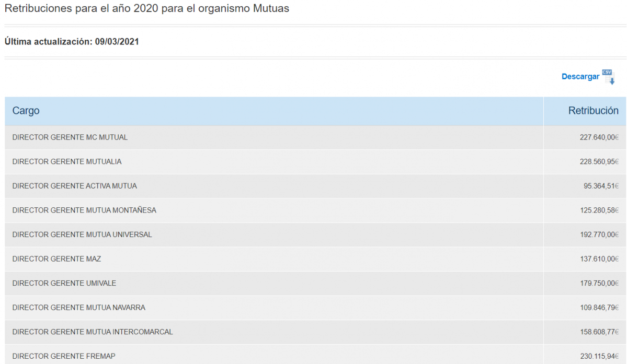Screen dimensions: 627x364
Task: Click the row DIRECTOR GERENTE MUTUA NAVARRA
Action: click(x=315, y=308)
